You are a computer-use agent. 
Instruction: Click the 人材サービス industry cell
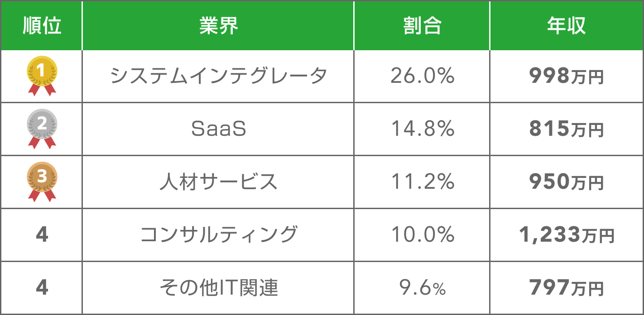218,182
